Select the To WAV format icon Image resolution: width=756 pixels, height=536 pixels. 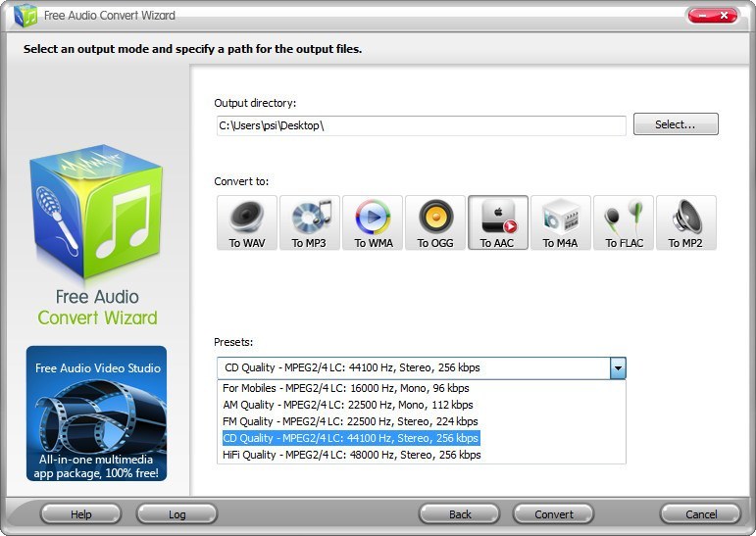[247, 222]
